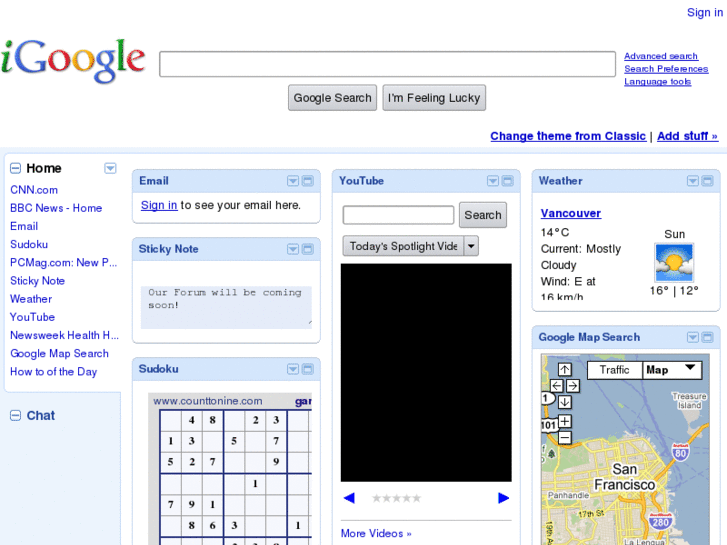Minimize the Weather gadget
This screenshot has height=545, width=727.
pyautogui.click(x=708, y=181)
